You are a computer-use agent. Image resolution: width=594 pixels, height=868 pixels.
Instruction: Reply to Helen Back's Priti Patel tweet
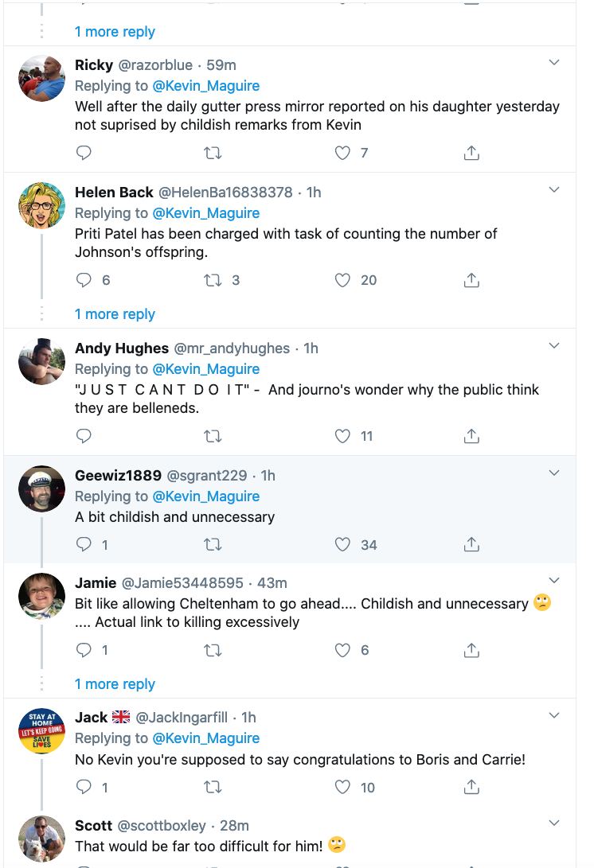click(x=84, y=280)
